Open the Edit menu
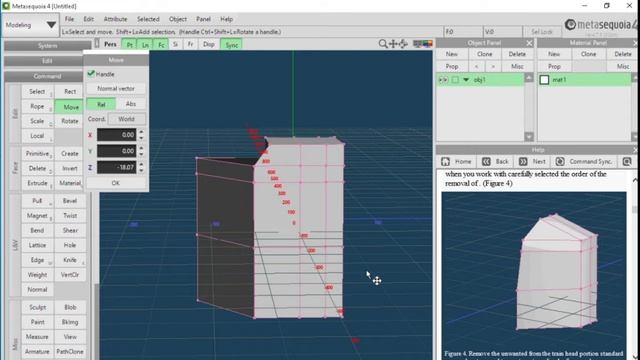Image resolution: width=640 pixels, height=360 pixels. pos(89,19)
